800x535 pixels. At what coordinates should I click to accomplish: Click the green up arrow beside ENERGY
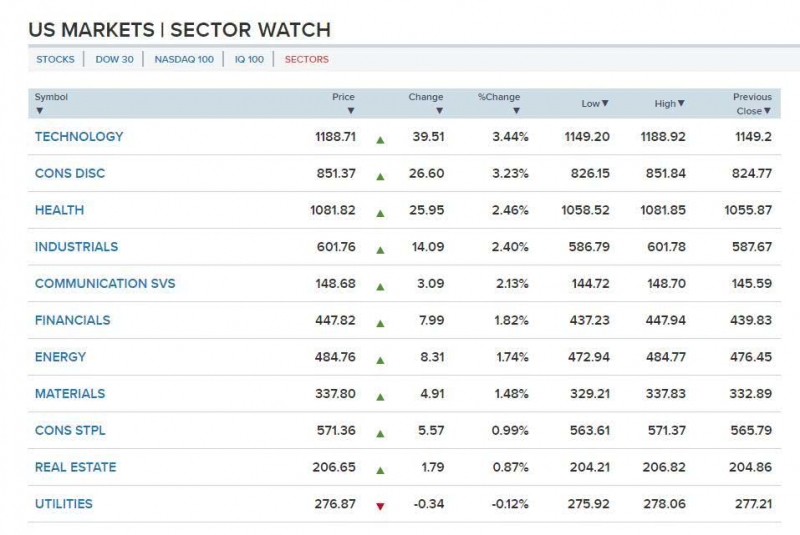pos(380,360)
